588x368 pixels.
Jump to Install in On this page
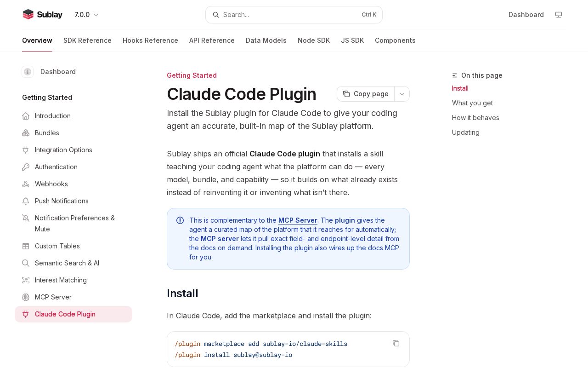point(460,88)
